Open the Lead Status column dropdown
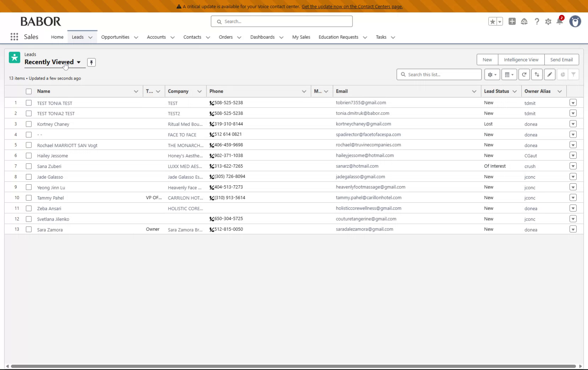The height and width of the screenshot is (370, 588). (x=515, y=91)
